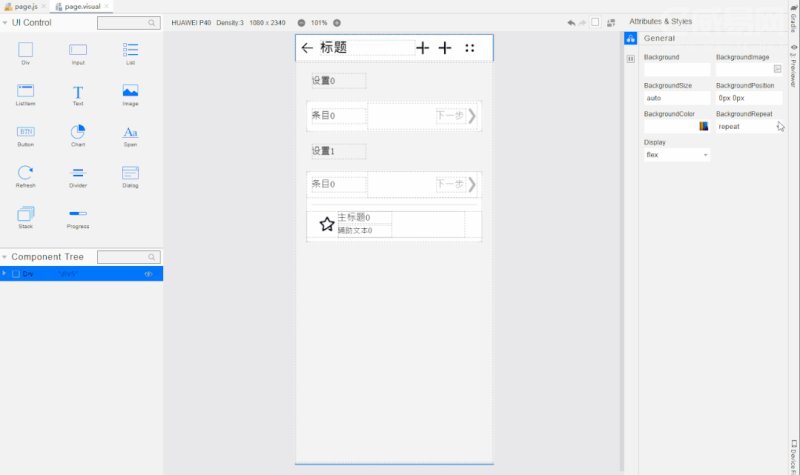This screenshot has height=475, width=800.
Task: Open the Previewer side panel
Action: 793,66
